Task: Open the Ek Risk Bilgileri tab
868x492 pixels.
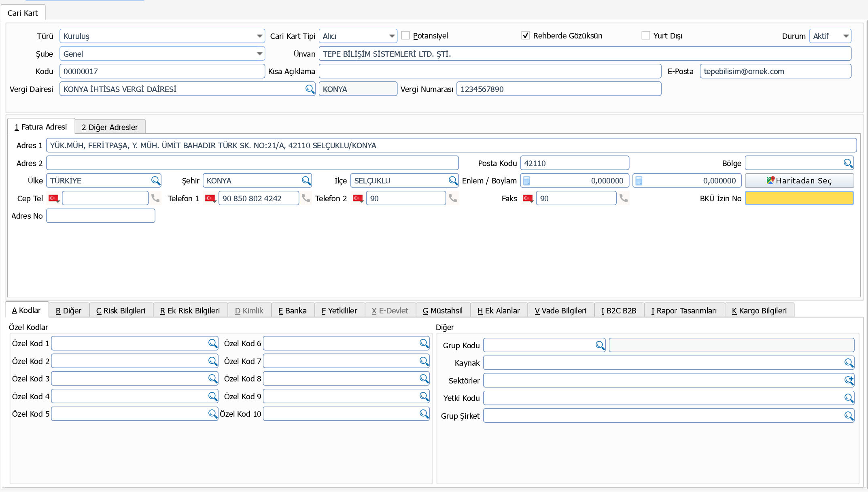Action: pos(190,311)
